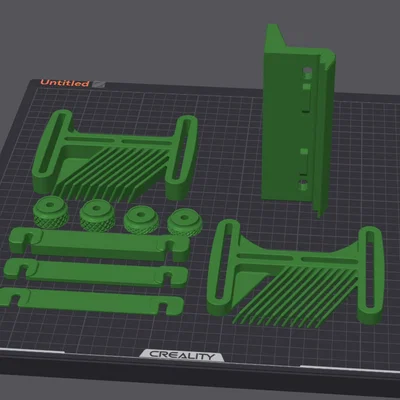Click the plate name edit icon beside Untitled
The image size is (400, 400).
[x=99, y=84]
